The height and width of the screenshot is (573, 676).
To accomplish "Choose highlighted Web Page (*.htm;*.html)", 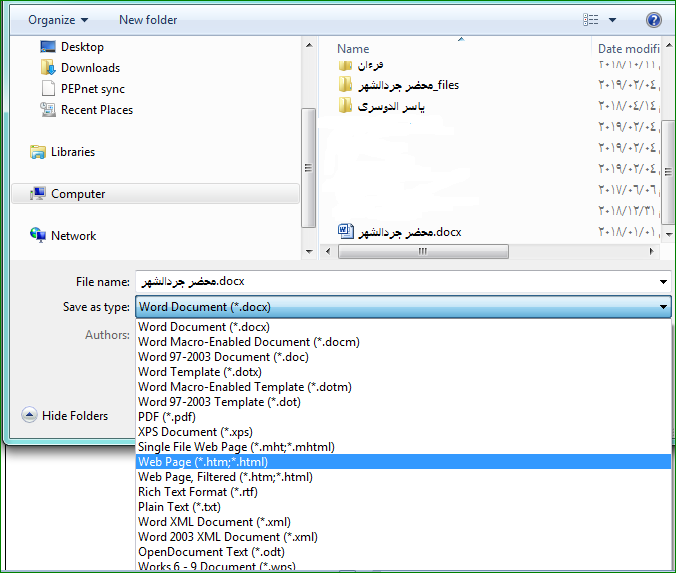I will [404, 462].
